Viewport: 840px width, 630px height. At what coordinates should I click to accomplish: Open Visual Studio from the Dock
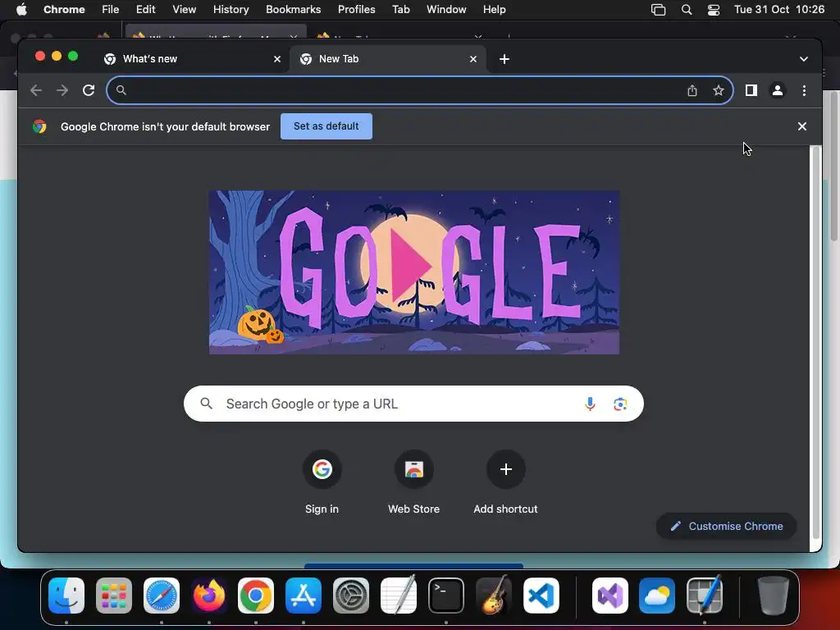610,596
